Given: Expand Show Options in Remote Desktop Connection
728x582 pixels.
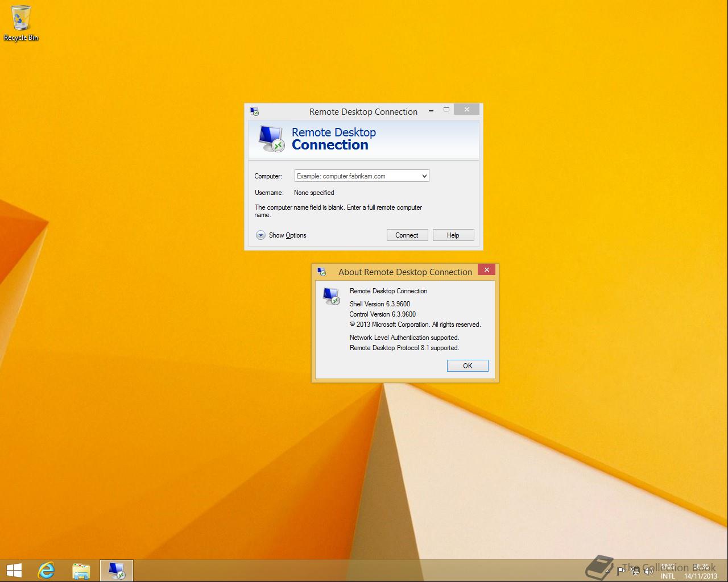Looking at the screenshot, I should (281, 235).
